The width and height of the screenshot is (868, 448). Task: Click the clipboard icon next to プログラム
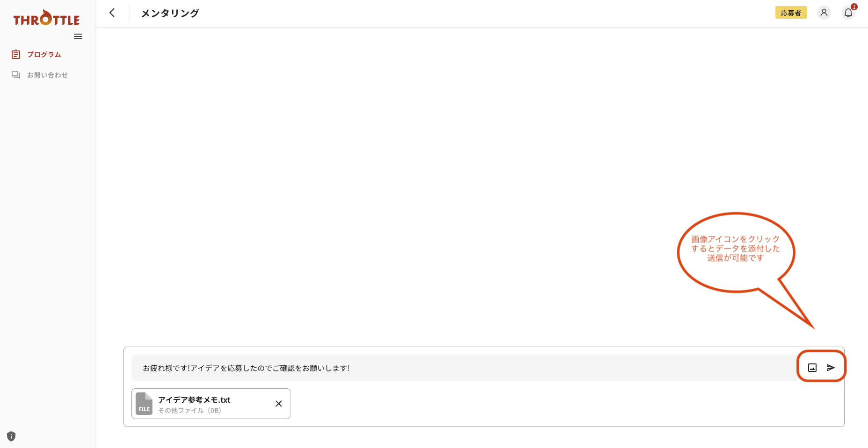pos(16,55)
